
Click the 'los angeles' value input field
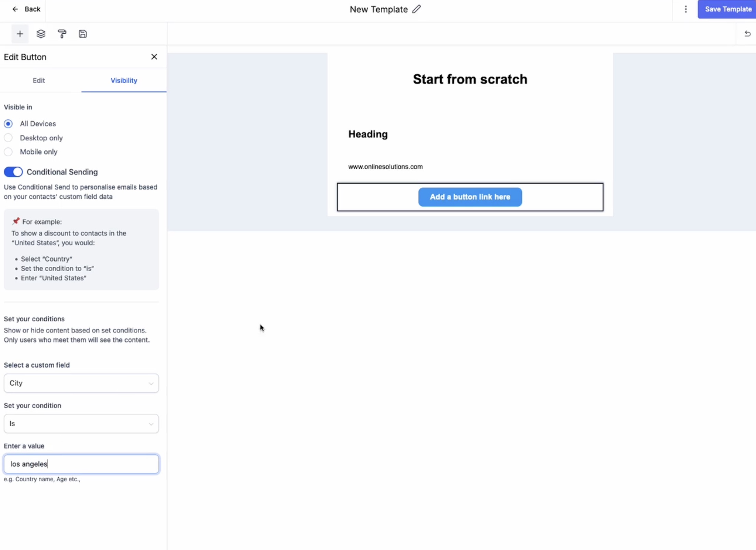point(81,464)
